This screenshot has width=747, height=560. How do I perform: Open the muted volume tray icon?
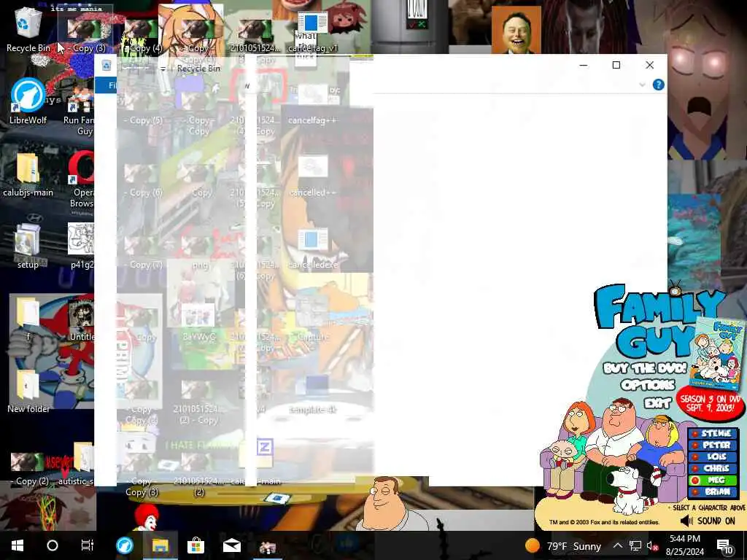[652, 546]
